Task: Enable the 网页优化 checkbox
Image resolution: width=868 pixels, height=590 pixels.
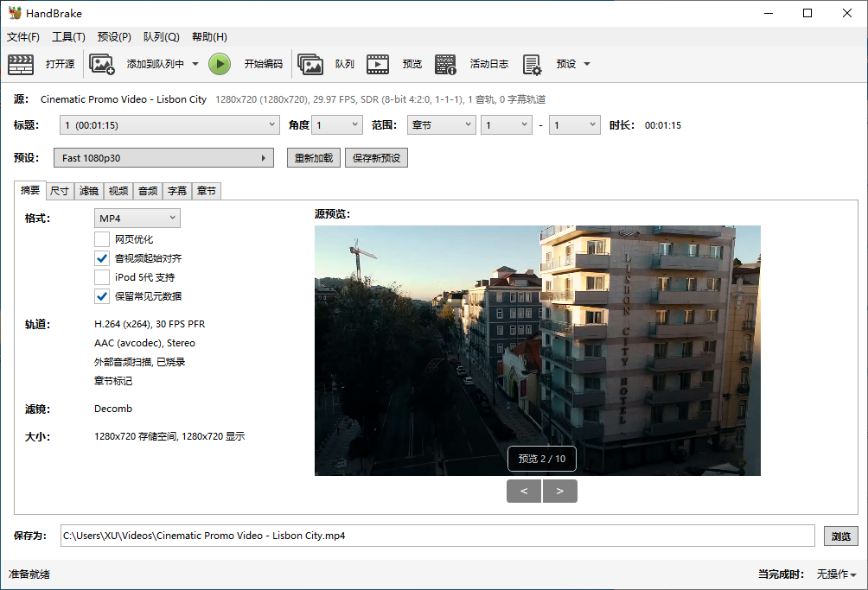Action: 102,239
